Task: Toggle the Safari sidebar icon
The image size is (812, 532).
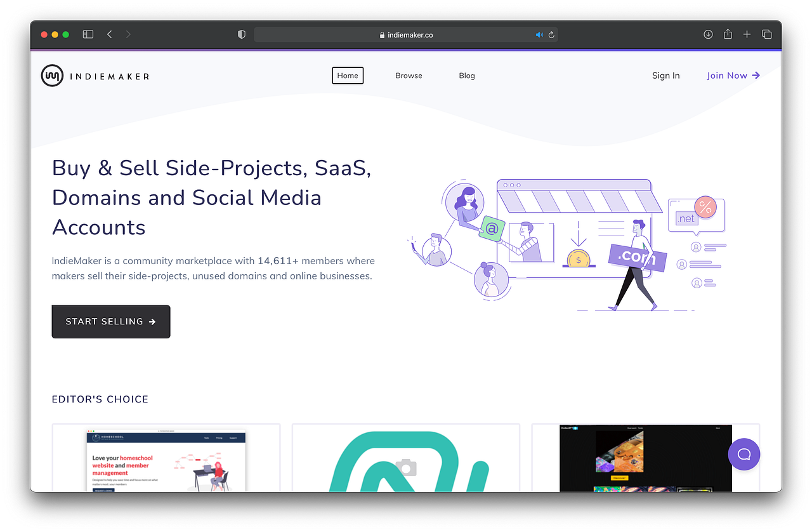Action: 88,34
